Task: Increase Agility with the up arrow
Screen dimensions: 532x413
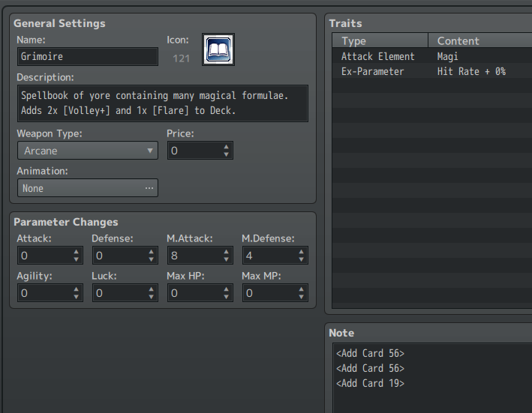Action: [76, 289]
